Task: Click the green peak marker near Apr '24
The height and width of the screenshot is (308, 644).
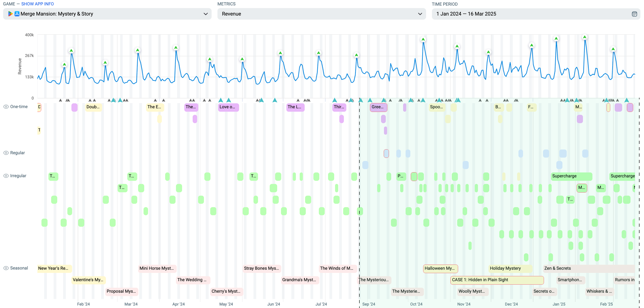Action: coord(176,48)
